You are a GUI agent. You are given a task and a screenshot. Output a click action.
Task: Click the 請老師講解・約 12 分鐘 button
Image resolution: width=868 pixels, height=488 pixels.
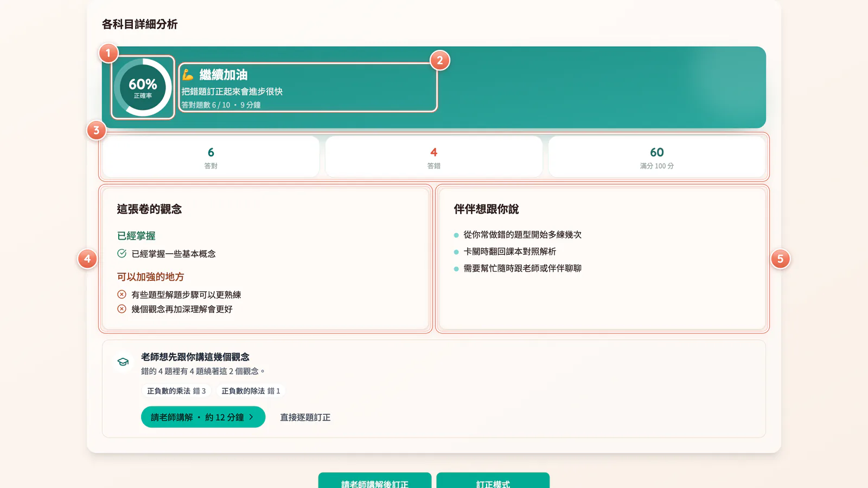click(x=203, y=417)
